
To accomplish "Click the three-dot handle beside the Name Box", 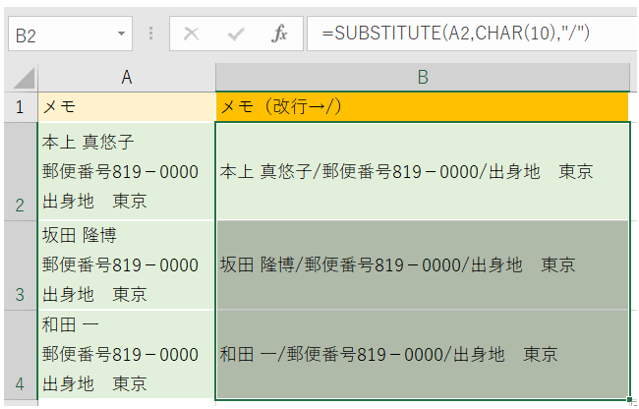I will pos(152,34).
